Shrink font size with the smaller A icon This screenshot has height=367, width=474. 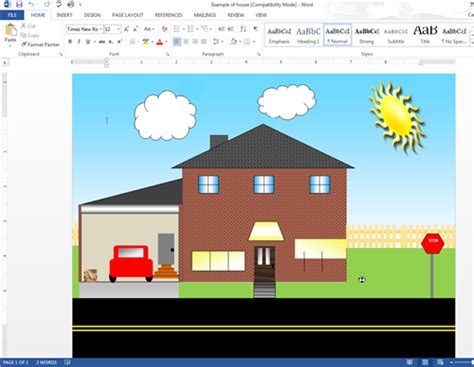coord(135,29)
